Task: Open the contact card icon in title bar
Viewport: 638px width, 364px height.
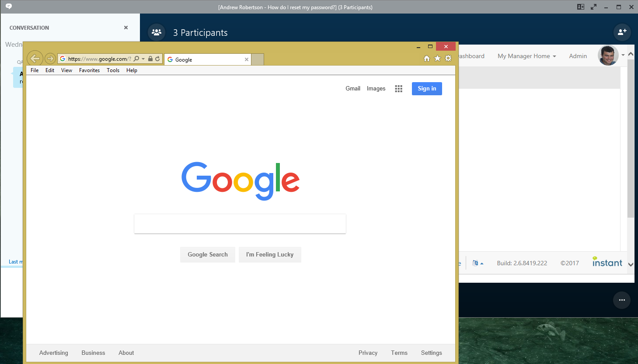Action: tap(581, 7)
